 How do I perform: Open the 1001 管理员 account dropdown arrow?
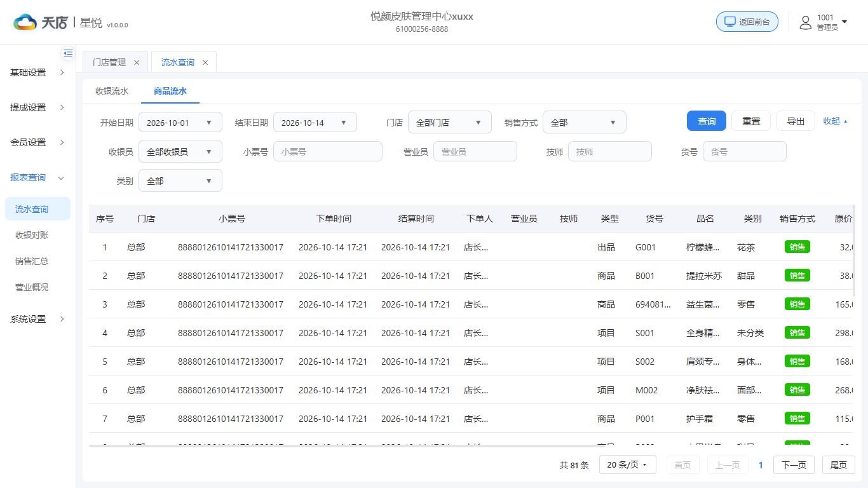[x=844, y=22]
